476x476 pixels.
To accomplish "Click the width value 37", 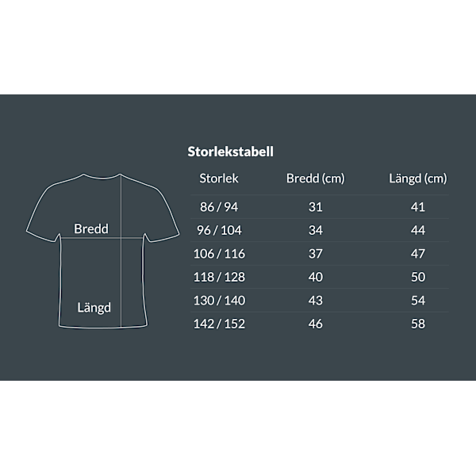I will [315, 254].
